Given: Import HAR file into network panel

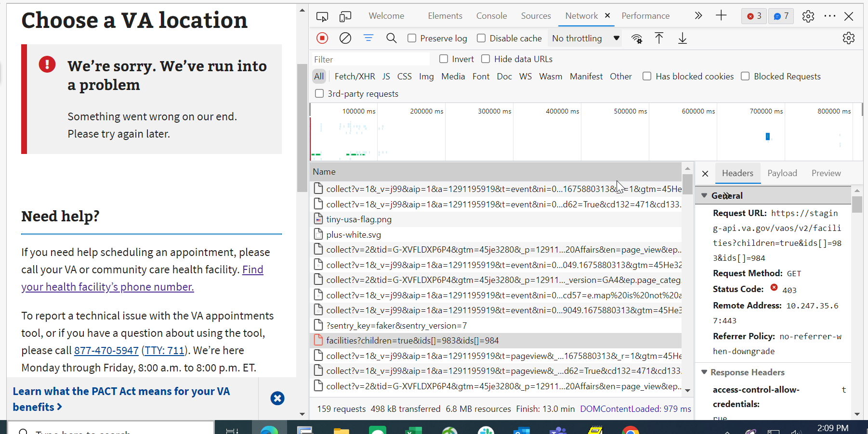Looking at the screenshot, I should click(x=659, y=38).
